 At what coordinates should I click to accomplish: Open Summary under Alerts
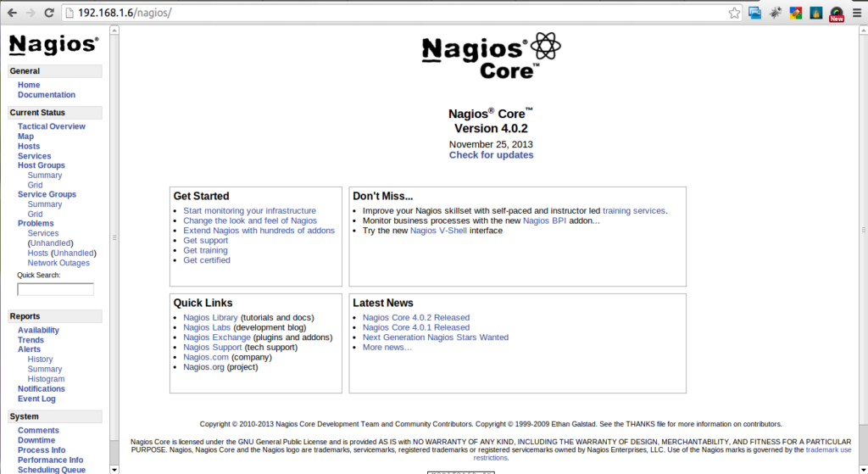pos(45,370)
